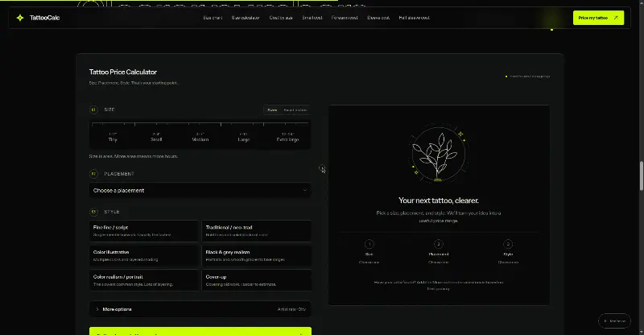Image resolution: width=644 pixels, height=335 pixels.
Task: Click the step 01 badge beside SIZE
Action: [93, 110]
